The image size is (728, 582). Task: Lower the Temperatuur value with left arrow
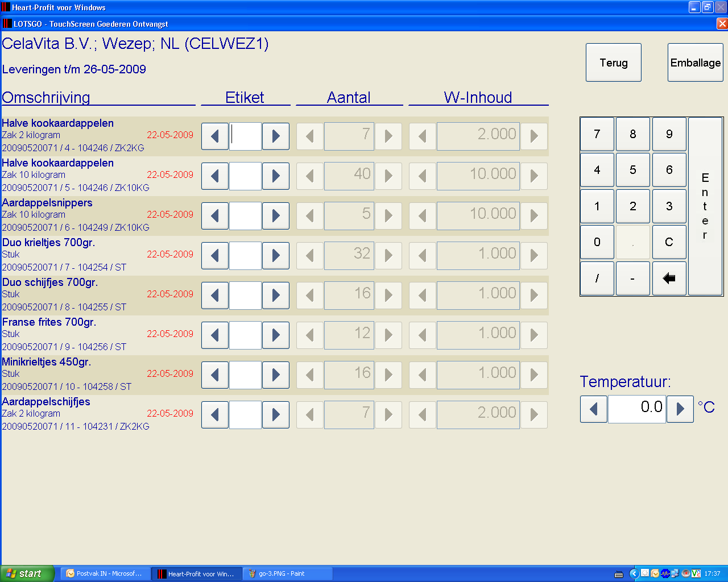(594, 409)
